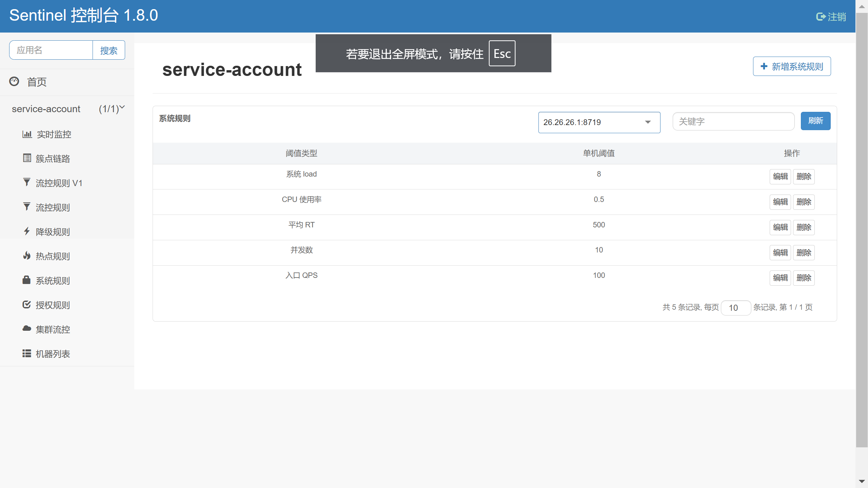This screenshot has height=488, width=868.
Task: Click the cloud icon for 集群流控
Action: pos(27,328)
